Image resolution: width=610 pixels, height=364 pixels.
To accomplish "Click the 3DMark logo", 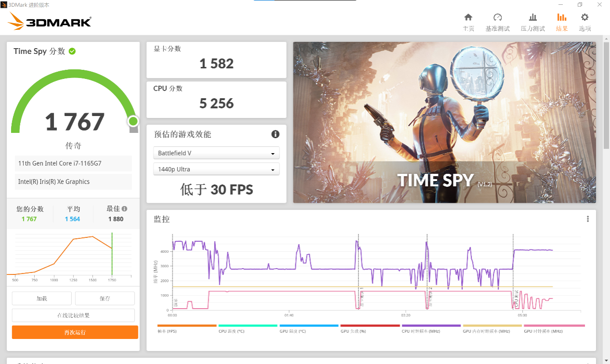I will click(x=50, y=22).
